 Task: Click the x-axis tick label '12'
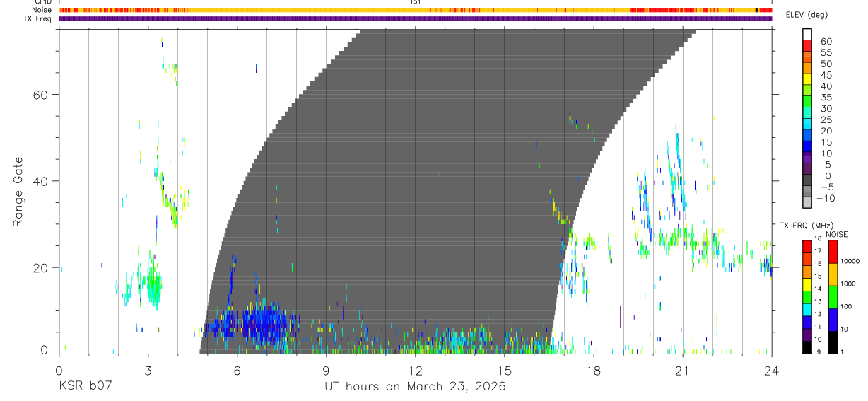coord(415,370)
